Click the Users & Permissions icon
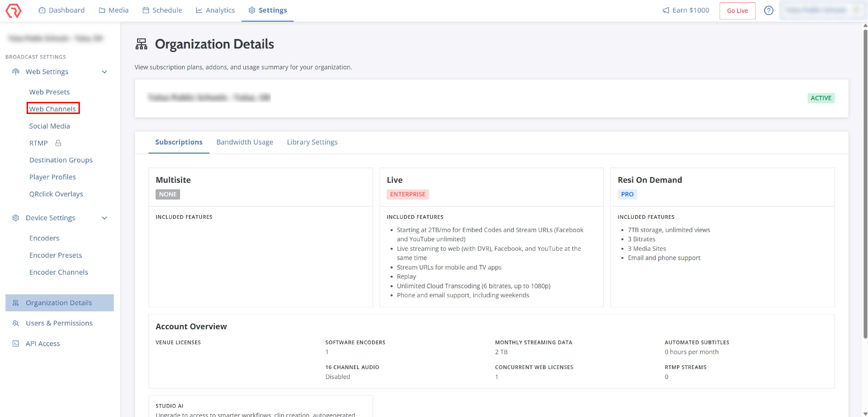The height and width of the screenshot is (417, 868). (16, 323)
